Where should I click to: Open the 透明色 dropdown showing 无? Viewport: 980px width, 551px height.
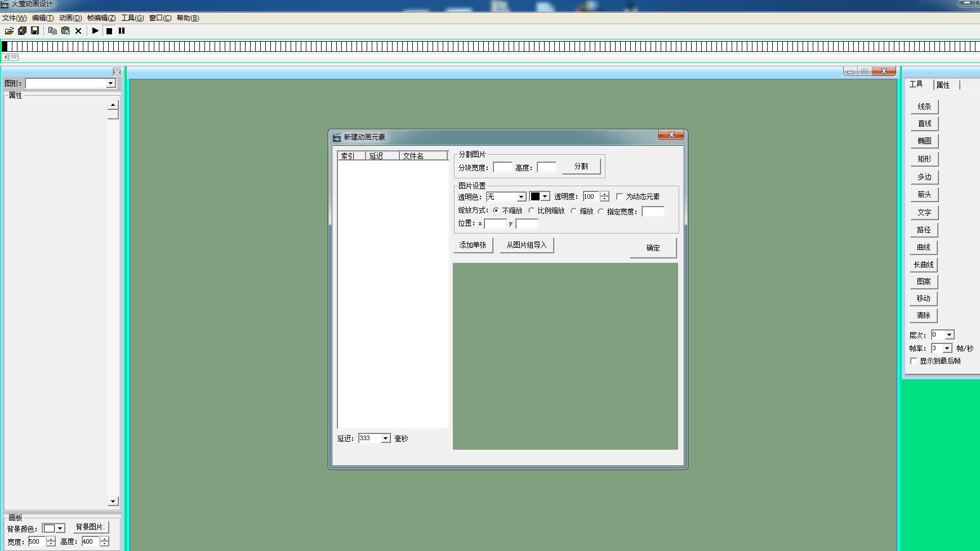pos(522,197)
